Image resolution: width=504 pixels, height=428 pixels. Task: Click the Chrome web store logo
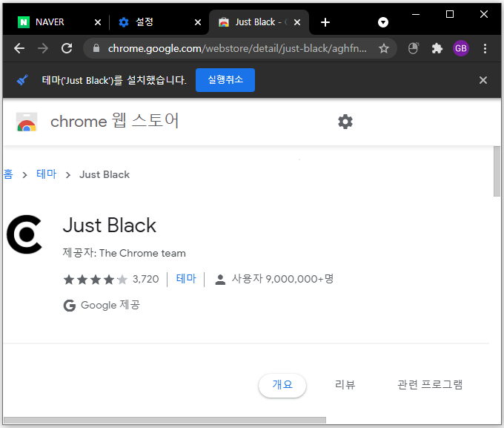[x=27, y=122]
